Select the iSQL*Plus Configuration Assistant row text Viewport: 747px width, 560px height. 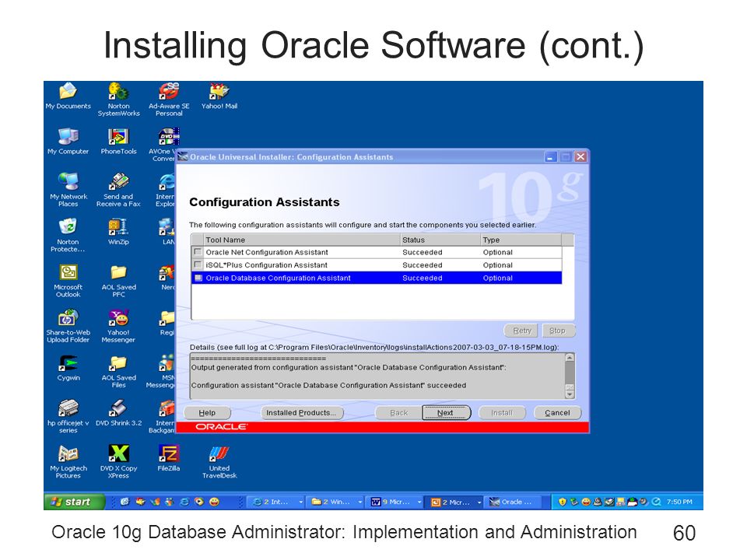(x=266, y=265)
